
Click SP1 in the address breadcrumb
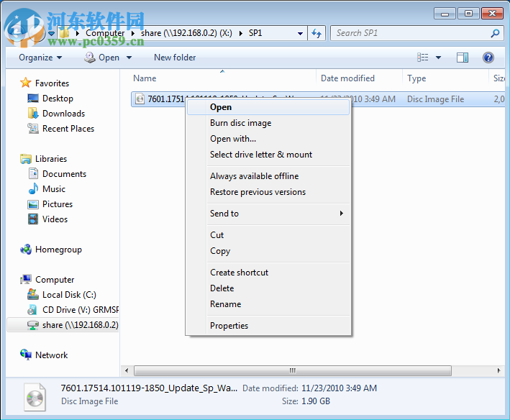[255, 33]
